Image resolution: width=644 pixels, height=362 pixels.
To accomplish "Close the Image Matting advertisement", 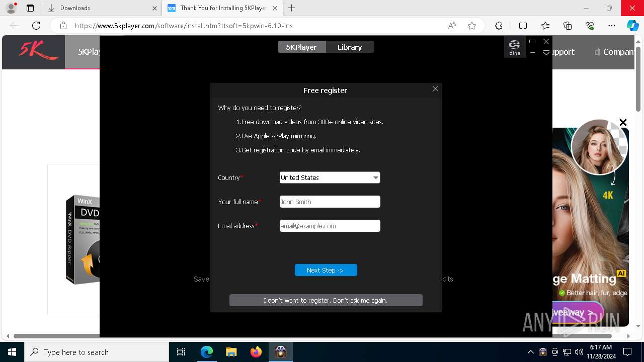I will [x=623, y=122].
